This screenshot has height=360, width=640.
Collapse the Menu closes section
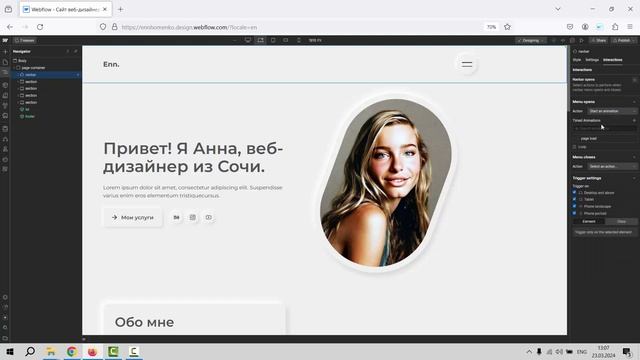(x=634, y=157)
